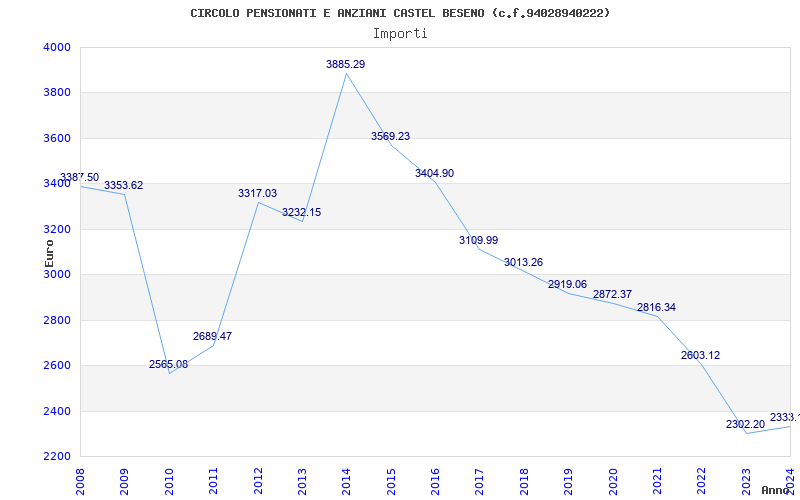This screenshot has height=500, width=800.
Task: Select the 3404.90 data value
Action: [x=434, y=173]
